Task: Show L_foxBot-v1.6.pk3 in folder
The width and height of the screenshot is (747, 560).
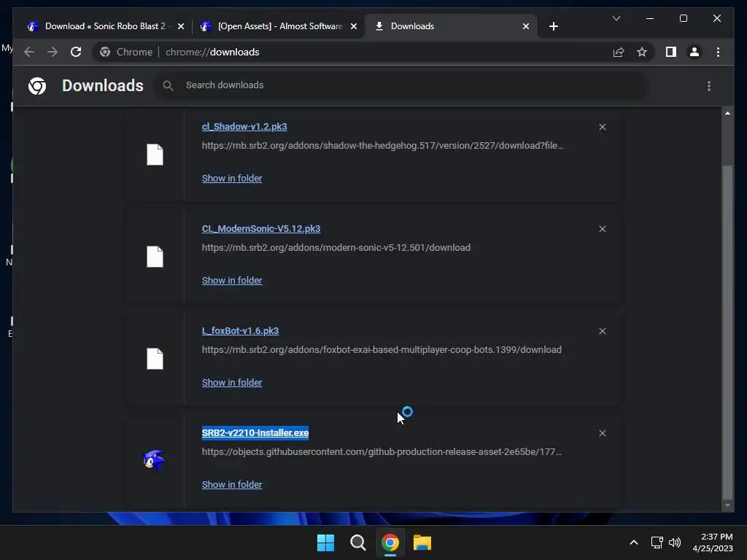Action: tap(232, 382)
